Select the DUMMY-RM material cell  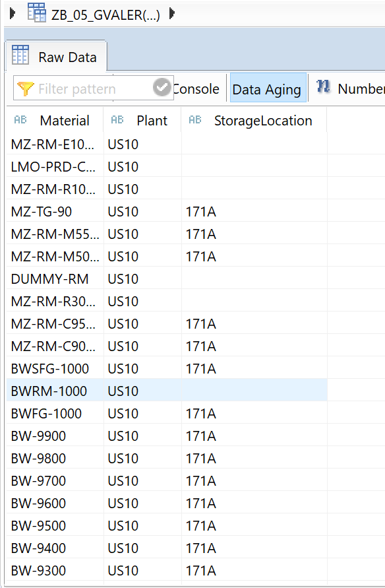coord(55,278)
